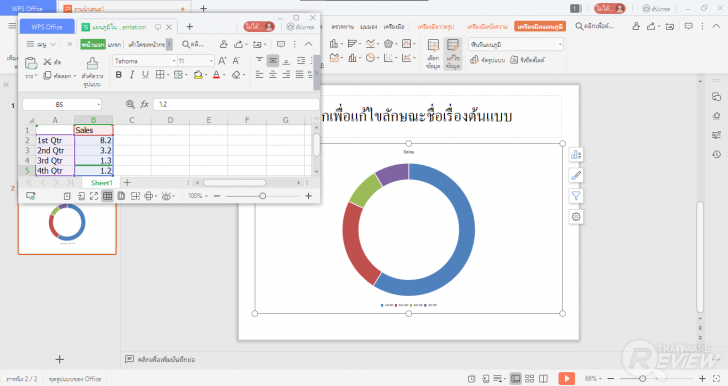Screen dimensions: 728x386
Task: Click the WPS Office tab in spreadsheet window
Action: coord(46,26)
